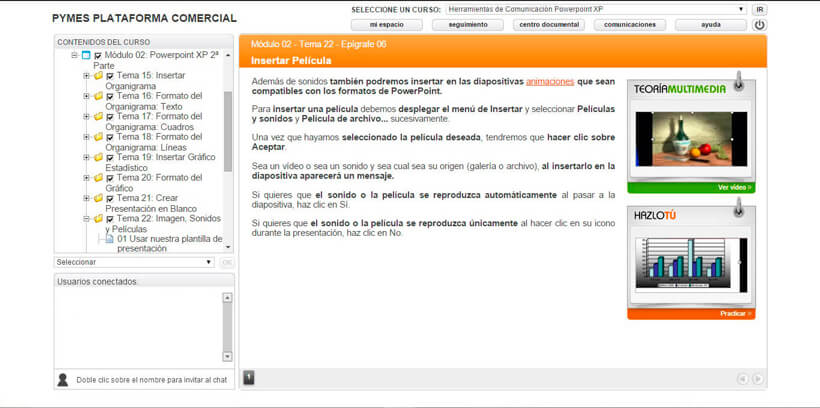The height and width of the screenshot is (408, 820).
Task: Expand Tema 20: Formato del Gráfico
Action: coord(86,178)
